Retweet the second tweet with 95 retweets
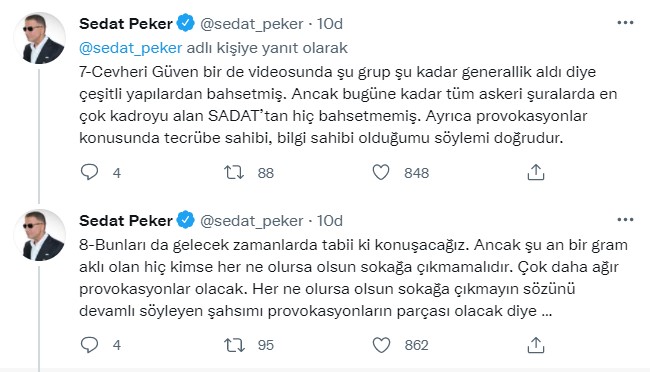650x372 pixels. (234, 345)
